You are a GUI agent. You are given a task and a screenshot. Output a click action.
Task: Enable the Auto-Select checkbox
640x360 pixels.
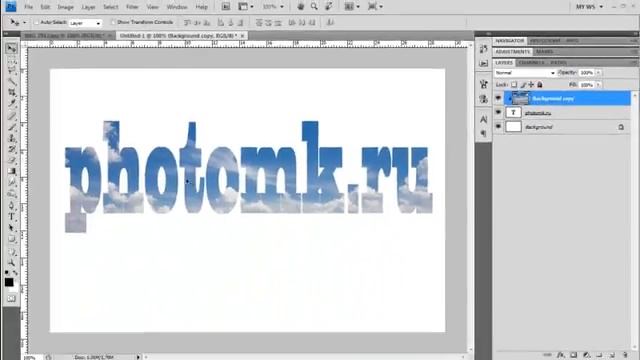tap(37, 22)
